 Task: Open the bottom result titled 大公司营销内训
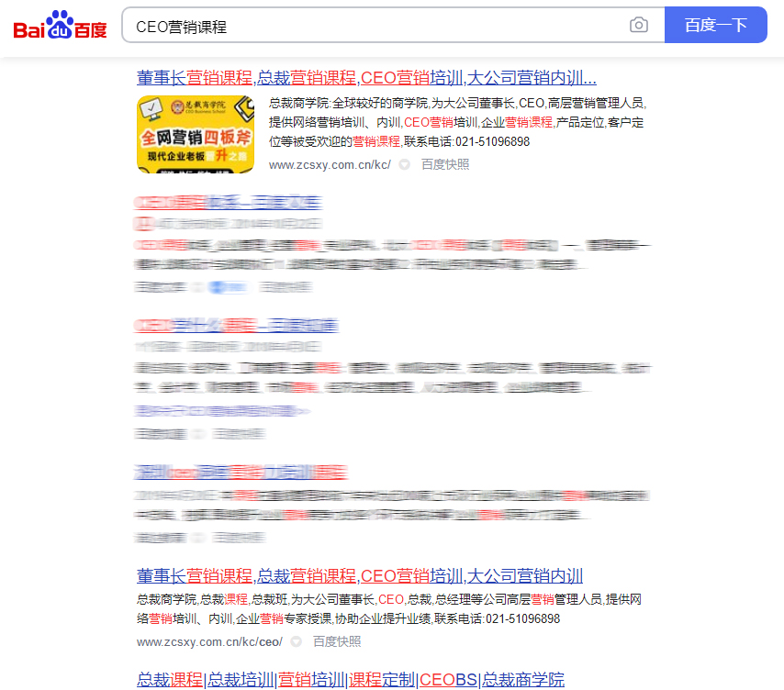(x=527, y=575)
